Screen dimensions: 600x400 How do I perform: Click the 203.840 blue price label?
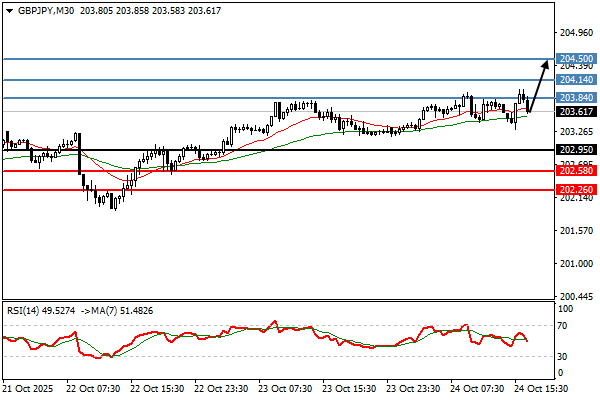(576, 98)
